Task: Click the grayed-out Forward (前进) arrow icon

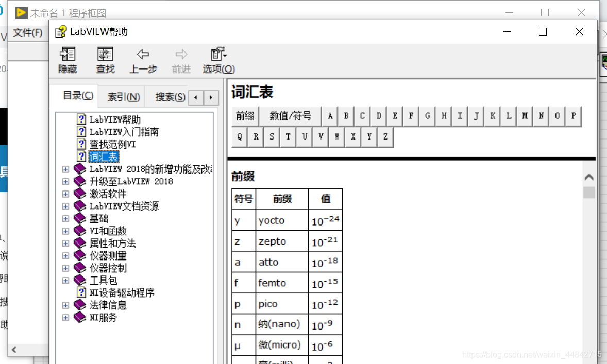Action: pyautogui.click(x=181, y=54)
